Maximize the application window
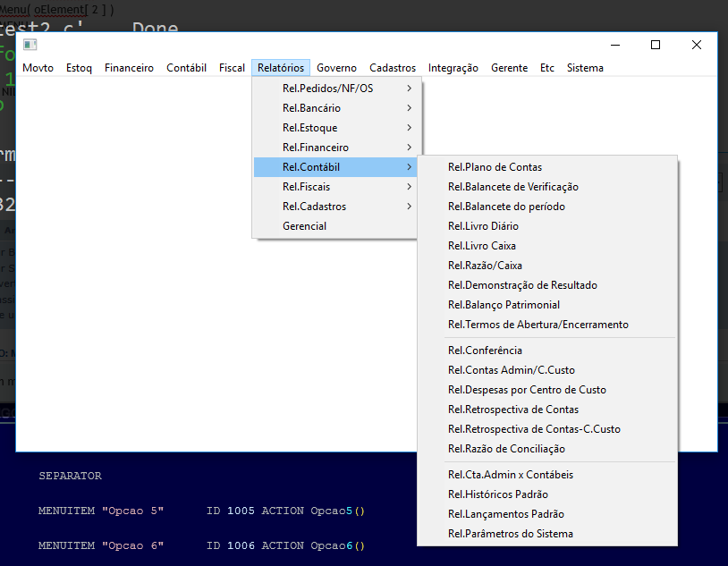The image size is (728, 566). pos(656,45)
